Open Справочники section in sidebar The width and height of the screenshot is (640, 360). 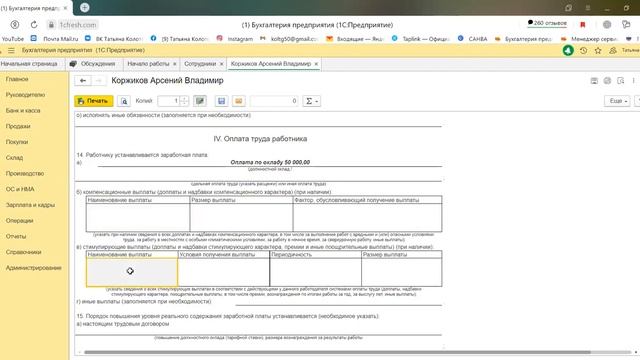click(24, 252)
